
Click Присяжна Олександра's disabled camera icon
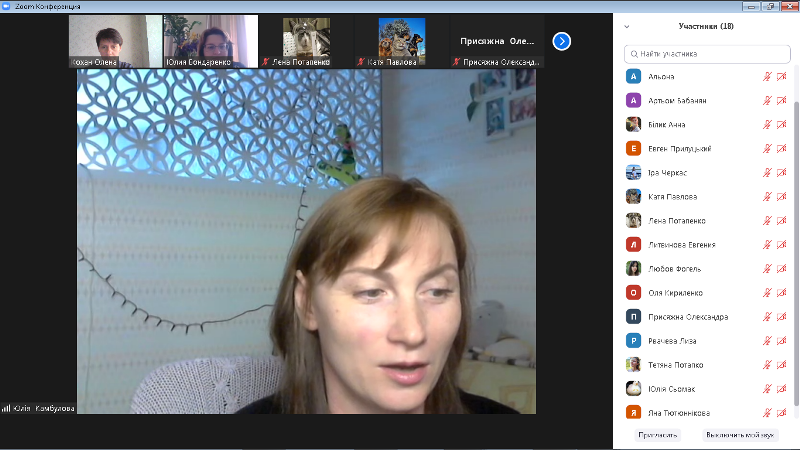click(782, 316)
